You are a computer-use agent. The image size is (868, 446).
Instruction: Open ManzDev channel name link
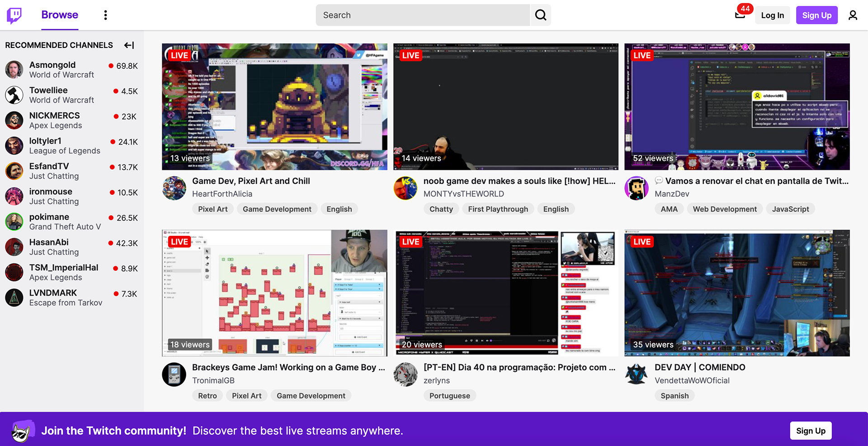[672, 194]
